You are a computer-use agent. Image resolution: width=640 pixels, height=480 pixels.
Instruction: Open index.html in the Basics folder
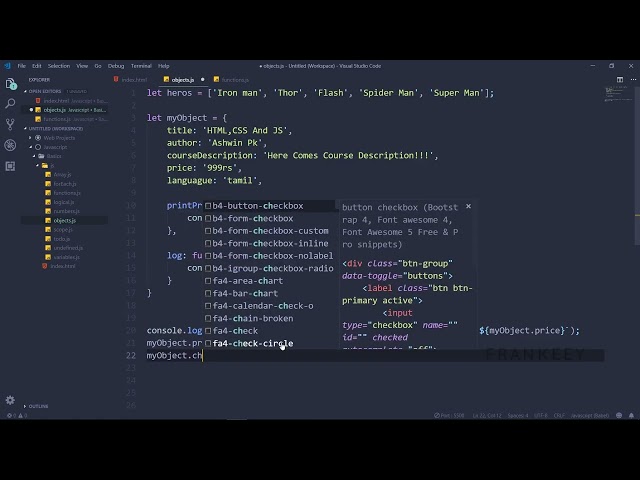(62, 266)
